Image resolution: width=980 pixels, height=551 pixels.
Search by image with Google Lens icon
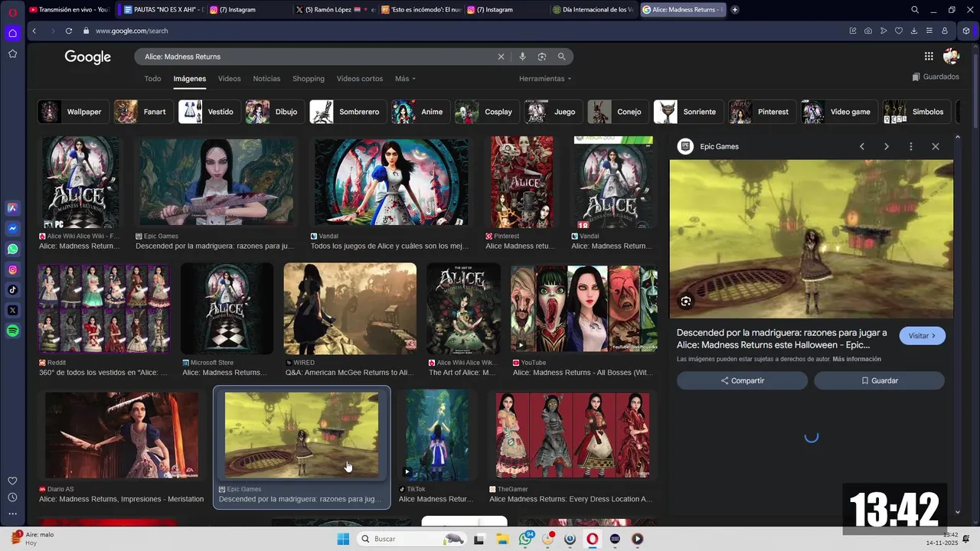tap(542, 57)
